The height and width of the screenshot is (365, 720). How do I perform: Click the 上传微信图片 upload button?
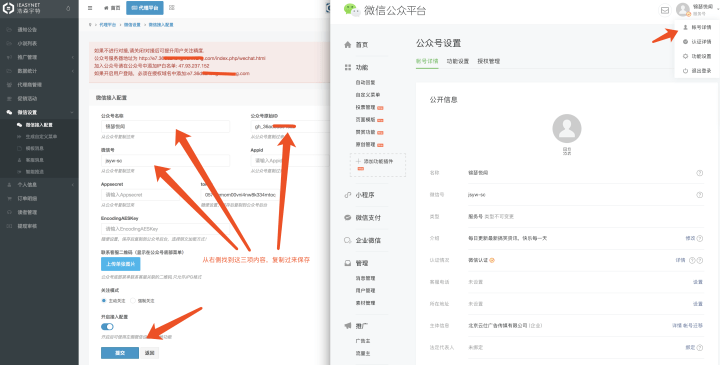click(121, 264)
